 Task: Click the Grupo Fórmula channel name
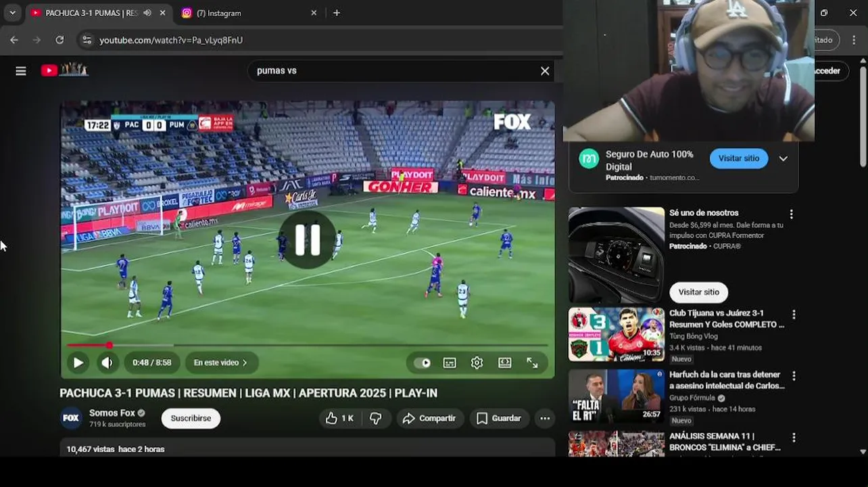coord(692,398)
